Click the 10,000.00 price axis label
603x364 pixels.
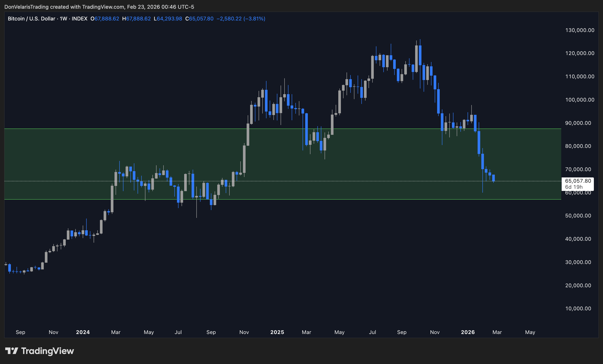578,309
